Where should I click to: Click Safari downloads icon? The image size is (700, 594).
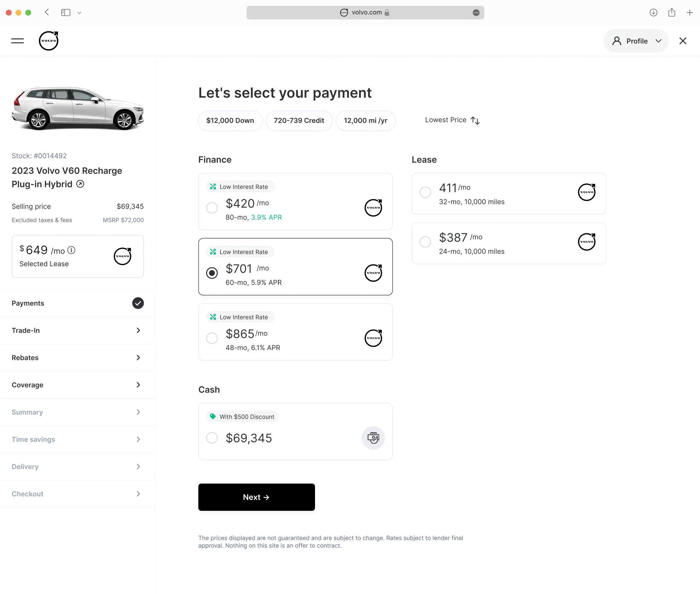tap(653, 13)
